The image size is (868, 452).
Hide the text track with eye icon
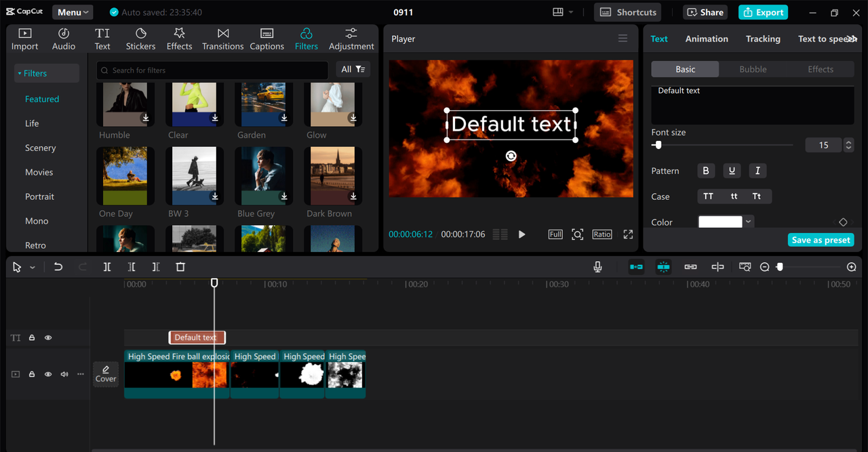click(48, 337)
